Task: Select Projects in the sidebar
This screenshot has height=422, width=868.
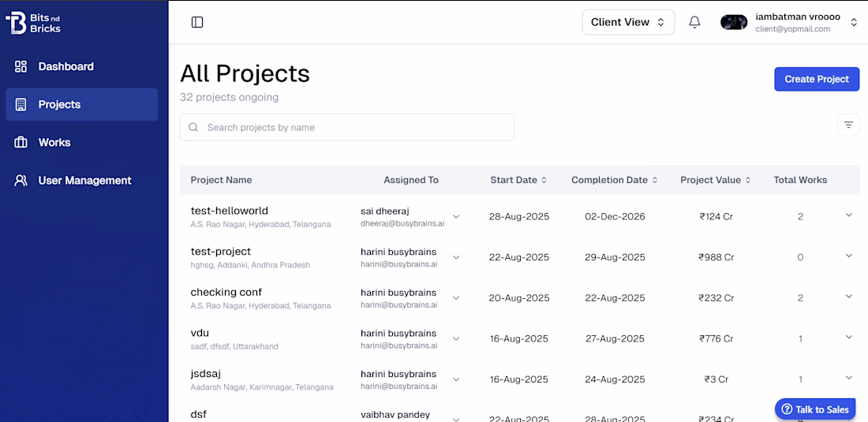Action: [82, 105]
